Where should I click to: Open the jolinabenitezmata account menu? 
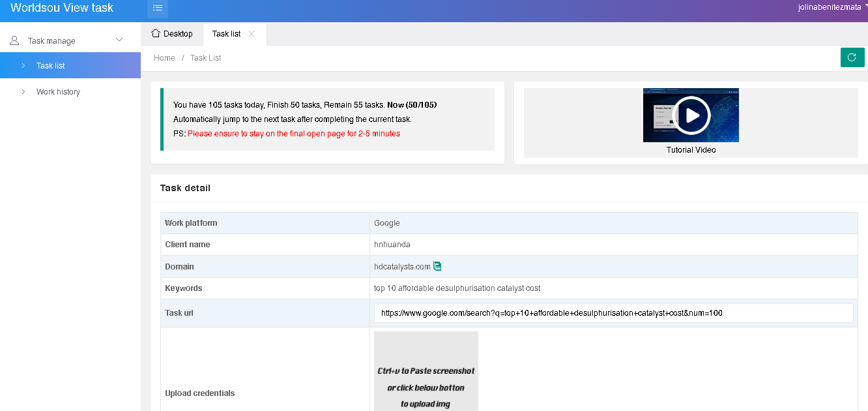[829, 7]
